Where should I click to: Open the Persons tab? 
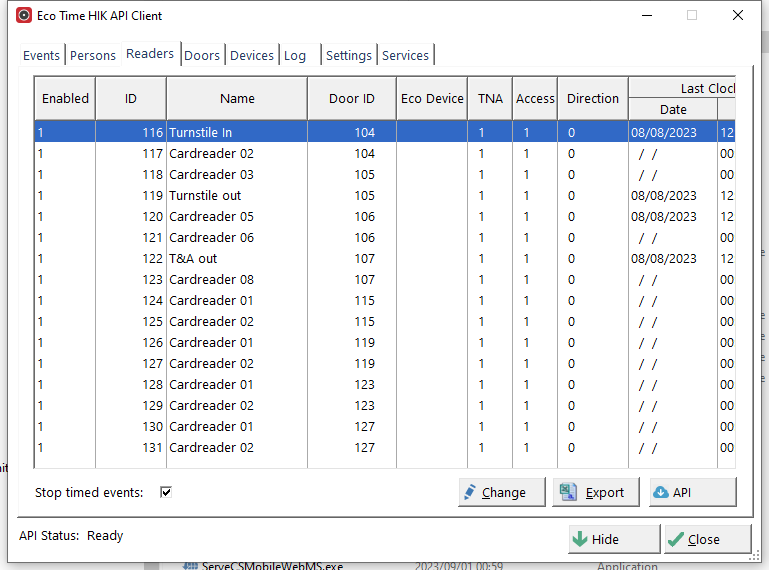click(93, 56)
